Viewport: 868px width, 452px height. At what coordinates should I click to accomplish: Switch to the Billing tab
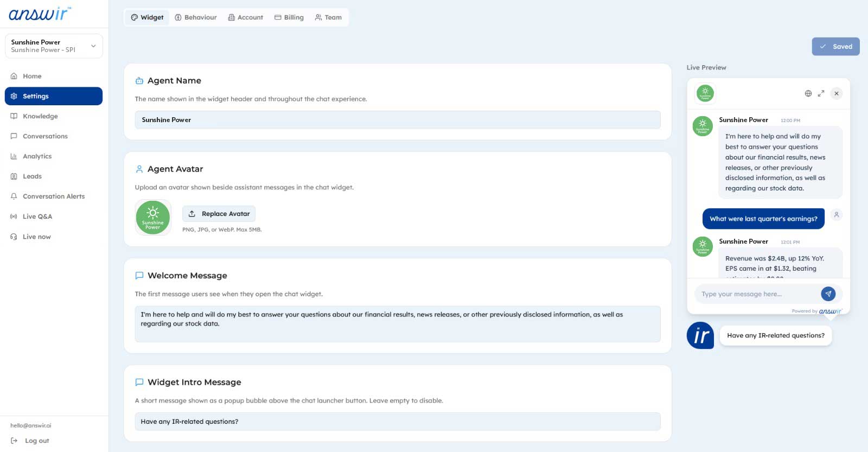pos(289,17)
